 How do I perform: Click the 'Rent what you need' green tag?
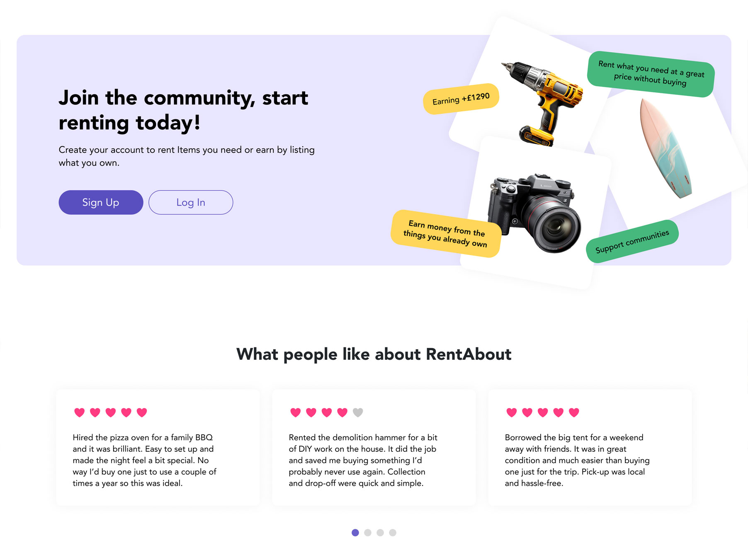[x=651, y=74]
